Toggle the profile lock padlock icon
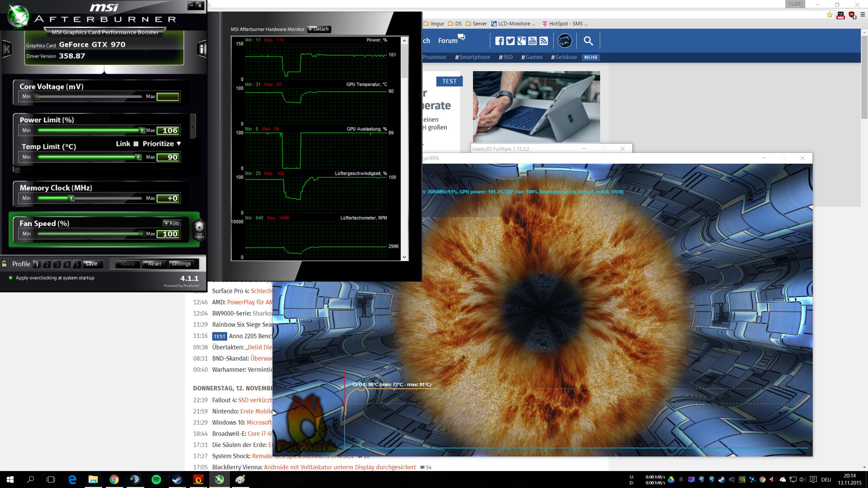The height and width of the screenshot is (488, 868). (x=4, y=263)
